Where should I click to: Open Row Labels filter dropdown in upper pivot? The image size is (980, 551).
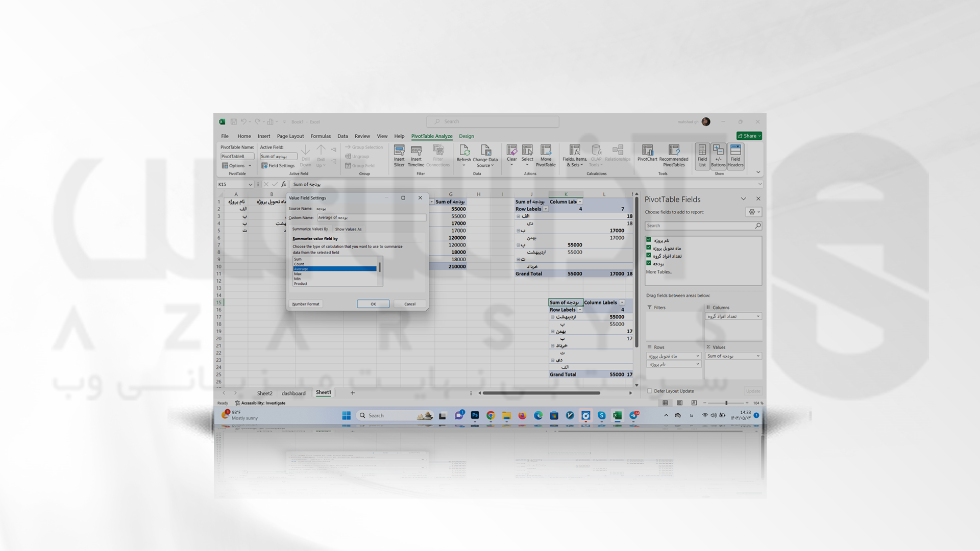tap(546, 209)
